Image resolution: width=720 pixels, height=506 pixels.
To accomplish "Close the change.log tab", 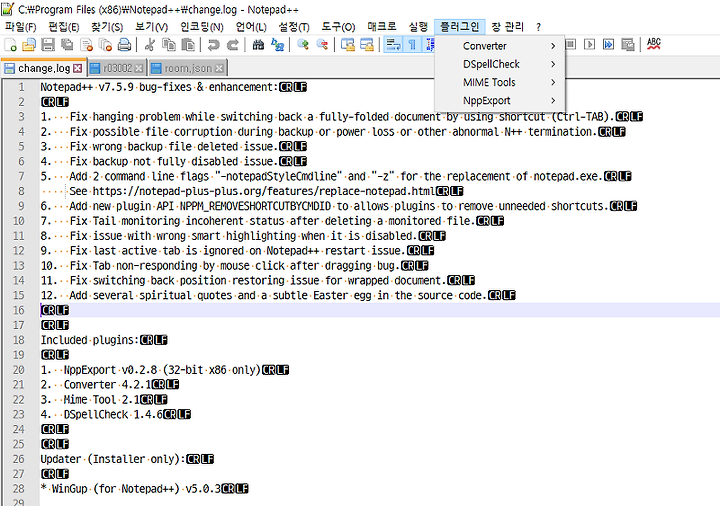I will click(78, 68).
